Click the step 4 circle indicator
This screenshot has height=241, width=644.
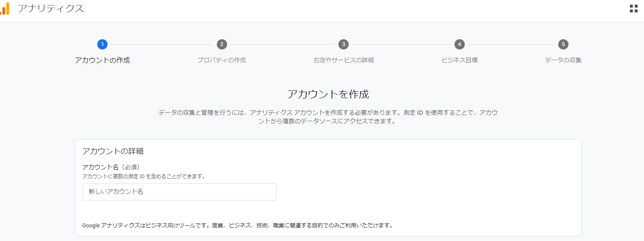pyautogui.click(x=459, y=44)
